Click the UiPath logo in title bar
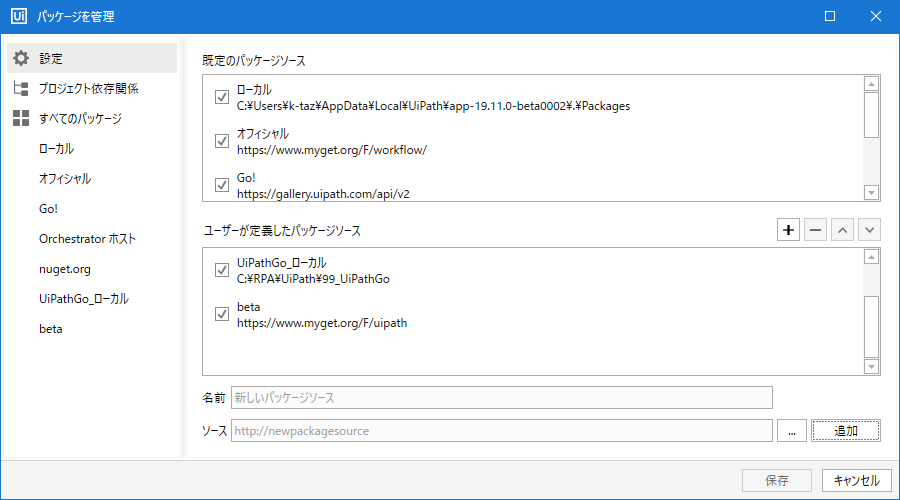 19,16
